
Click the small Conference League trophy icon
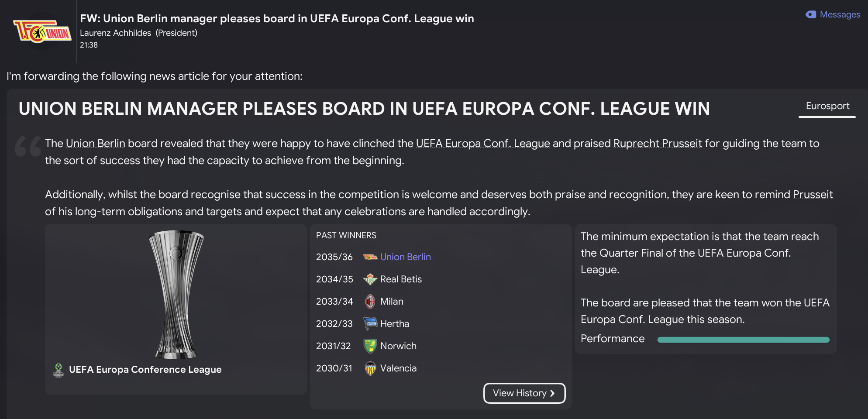point(58,370)
